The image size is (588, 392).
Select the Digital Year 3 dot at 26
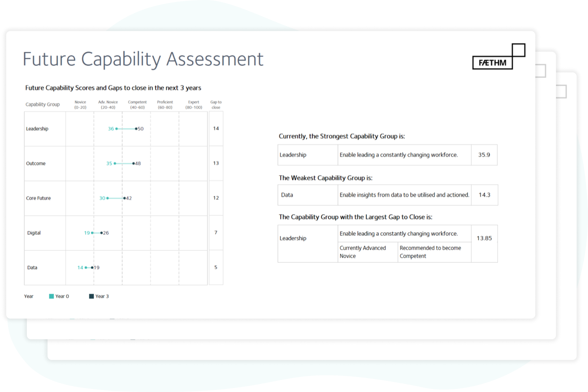[x=102, y=233]
